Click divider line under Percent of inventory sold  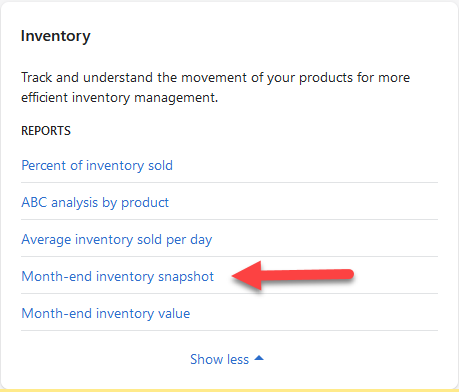point(229,183)
